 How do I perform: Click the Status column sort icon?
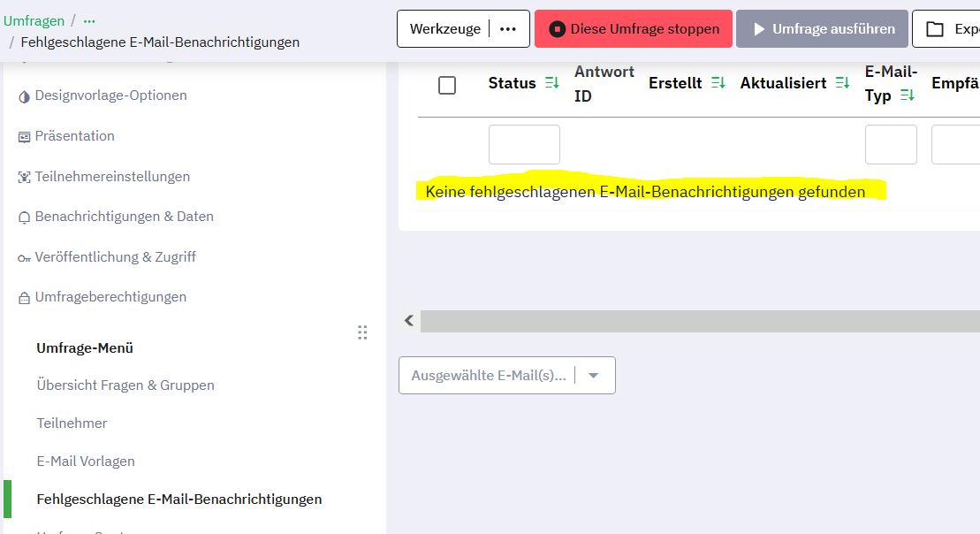pyautogui.click(x=552, y=83)
